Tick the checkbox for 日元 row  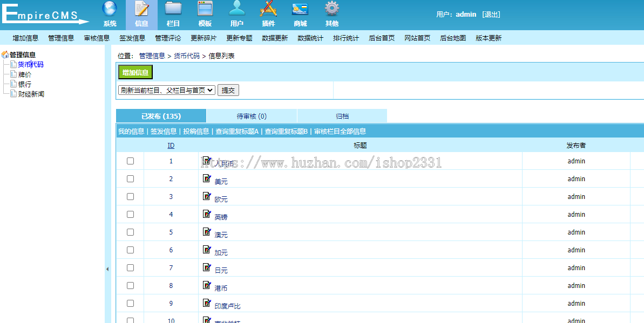[130, 267]
